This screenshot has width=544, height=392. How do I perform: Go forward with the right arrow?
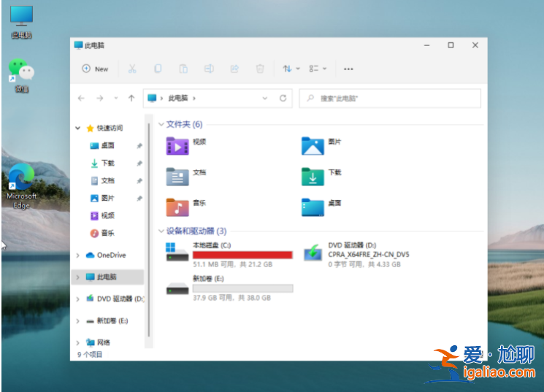click(100, 98)
